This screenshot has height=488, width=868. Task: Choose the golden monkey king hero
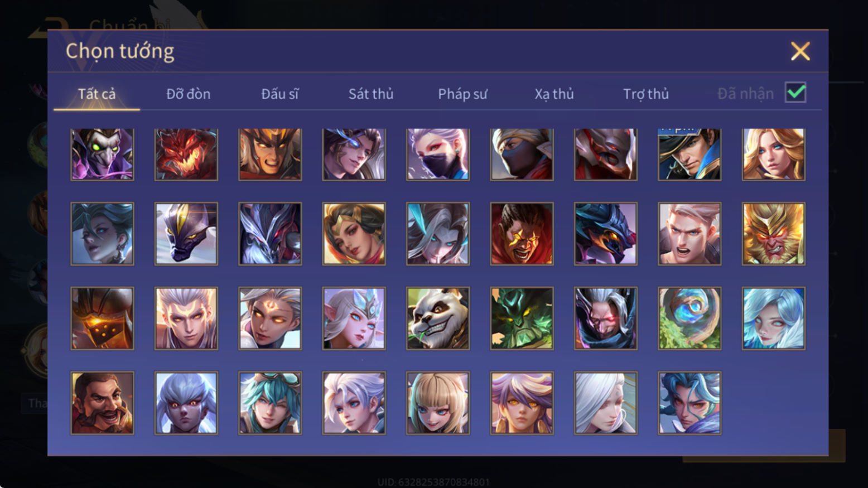tap(773, 234)
